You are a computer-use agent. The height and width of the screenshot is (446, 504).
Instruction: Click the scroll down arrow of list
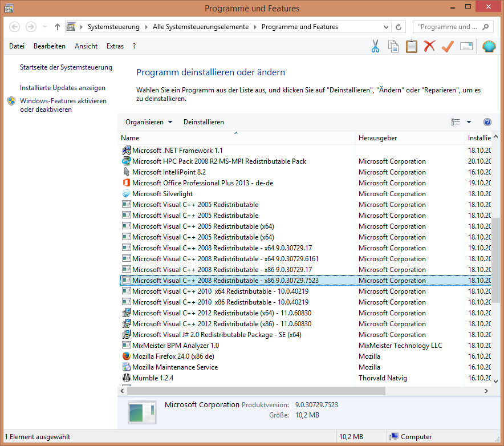(x=495, y=382)
